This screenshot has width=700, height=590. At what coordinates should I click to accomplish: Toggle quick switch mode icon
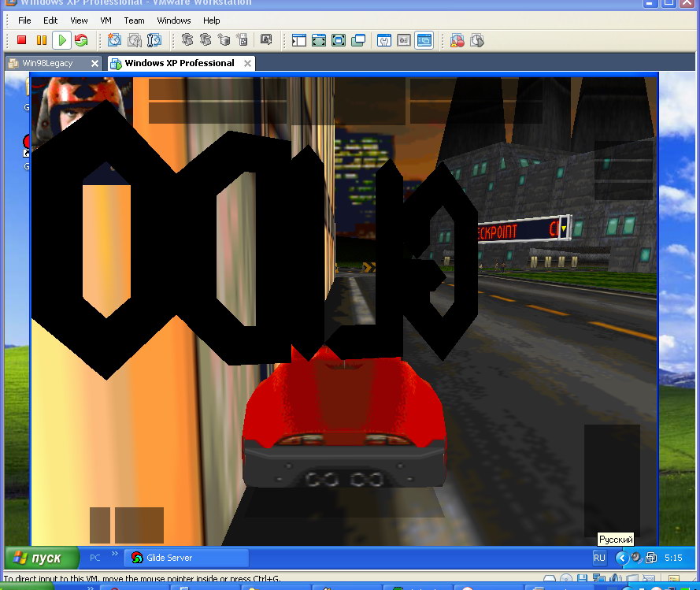pyautogui.click(x=319, y=41)
